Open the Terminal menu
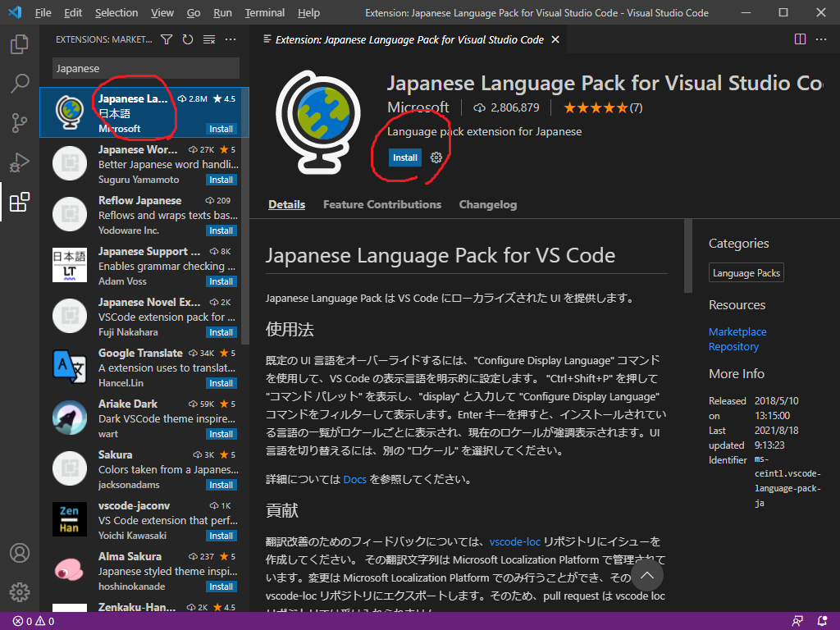840x630 pixels. point(264,12)
